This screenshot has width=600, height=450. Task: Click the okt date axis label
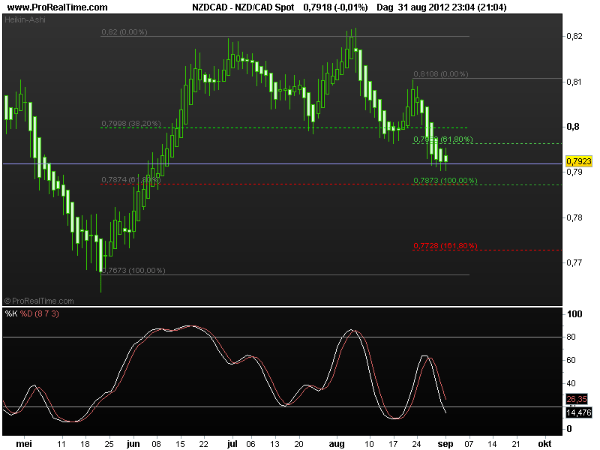coord(544,444)
